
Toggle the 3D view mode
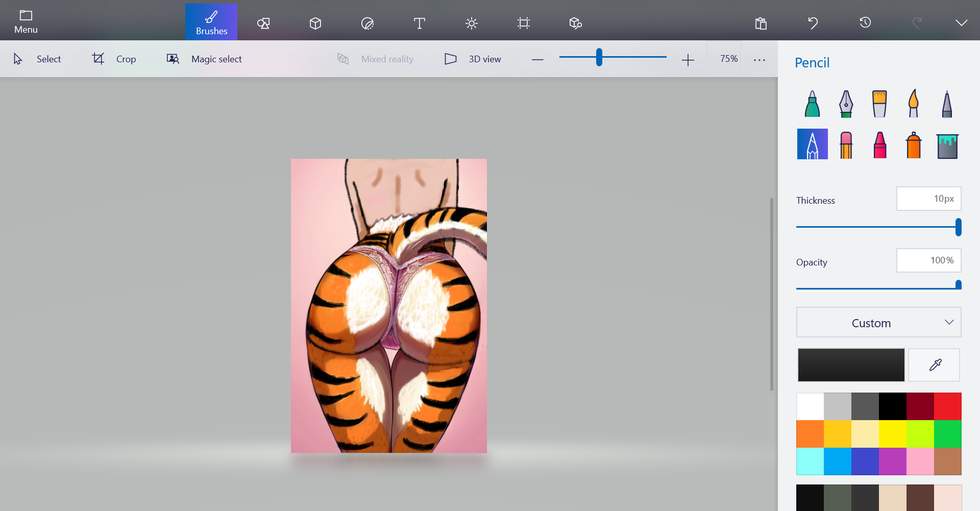point(473,59)
